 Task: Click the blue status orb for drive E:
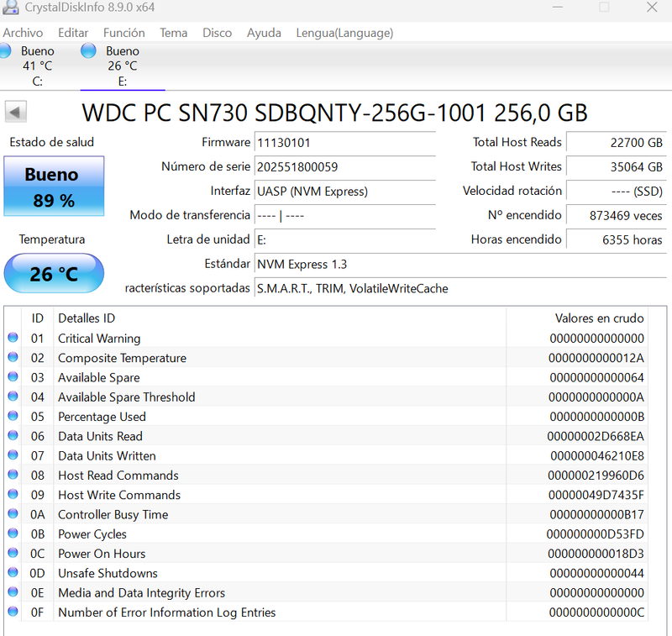click(88, 50)
